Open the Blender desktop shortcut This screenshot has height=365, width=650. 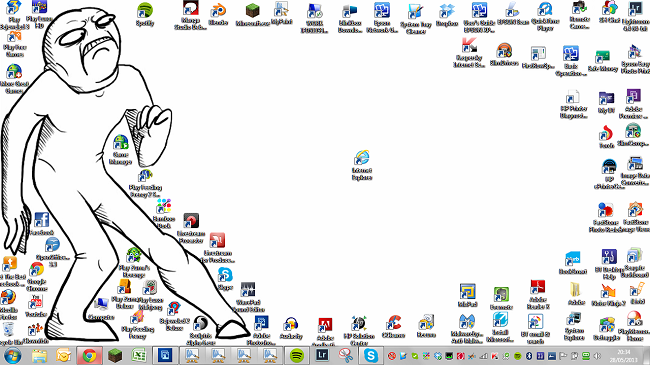click(218, 14)
